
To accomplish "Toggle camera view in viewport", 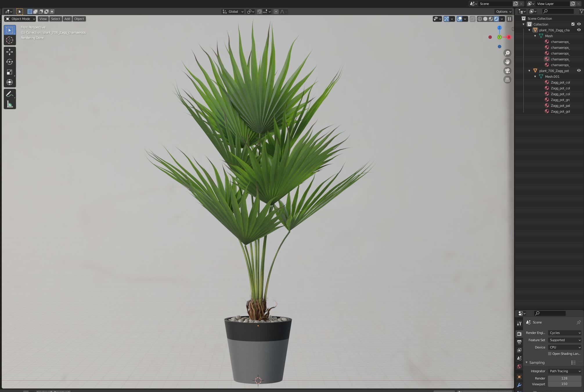I will click(x=507, y=71).
